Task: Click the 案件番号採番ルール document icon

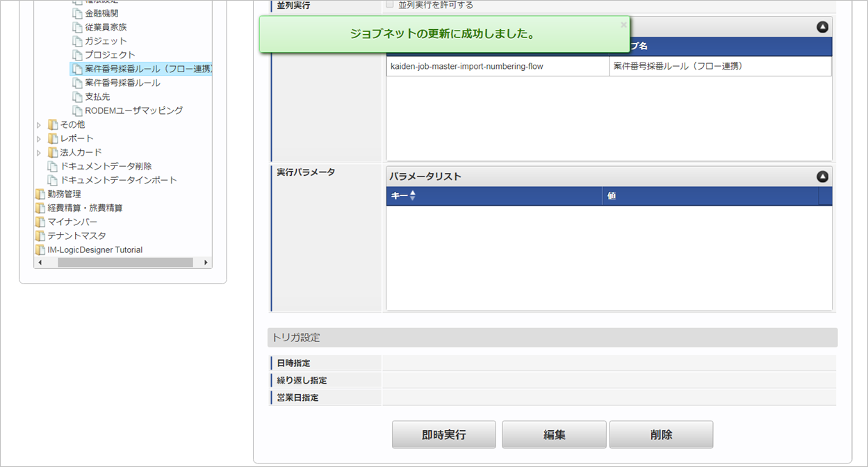Action: tap(77, 83)
